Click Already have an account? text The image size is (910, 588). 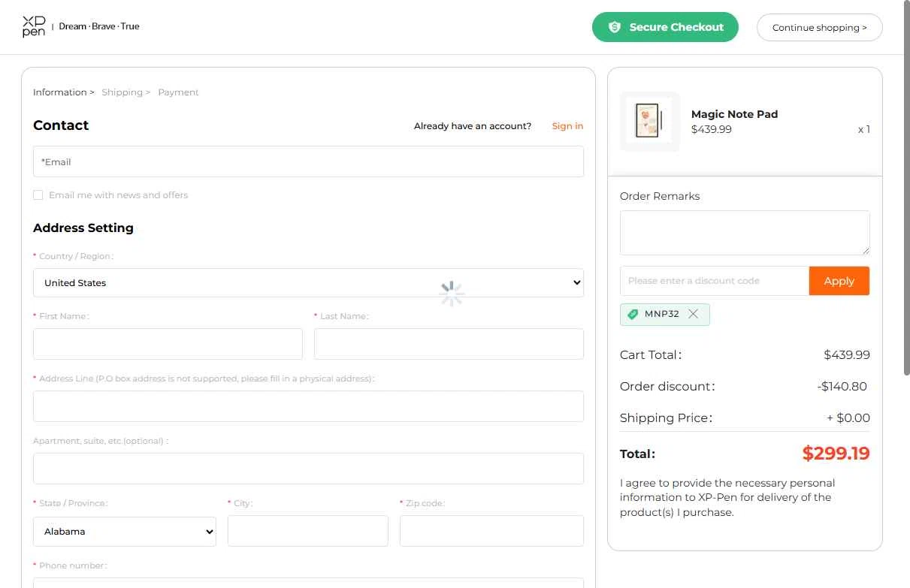(x=473, y=126)
